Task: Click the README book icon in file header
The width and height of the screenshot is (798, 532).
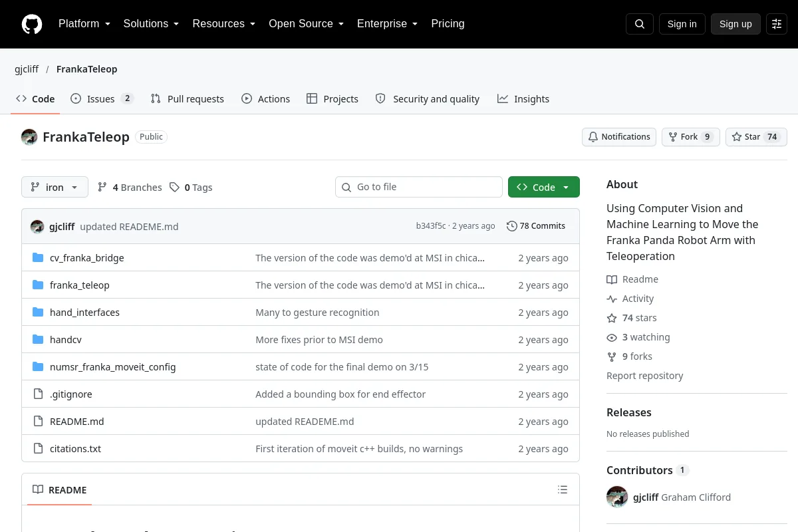Action: [x=39, y=490]
